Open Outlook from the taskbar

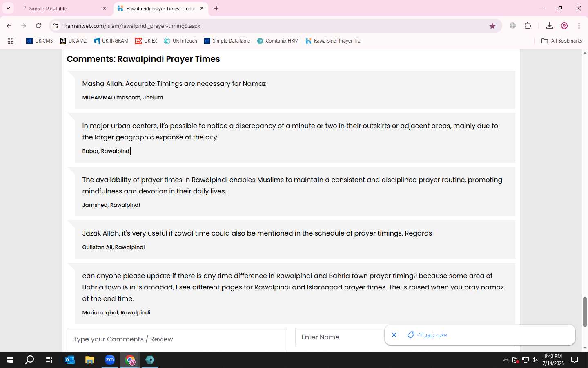pyautogui.click(x=70, y=360)
